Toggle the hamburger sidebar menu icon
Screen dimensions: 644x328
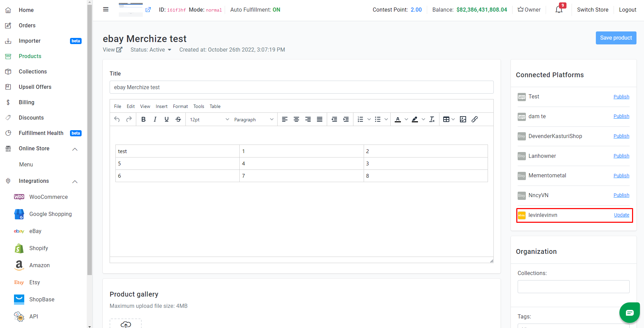coord(106,10)
